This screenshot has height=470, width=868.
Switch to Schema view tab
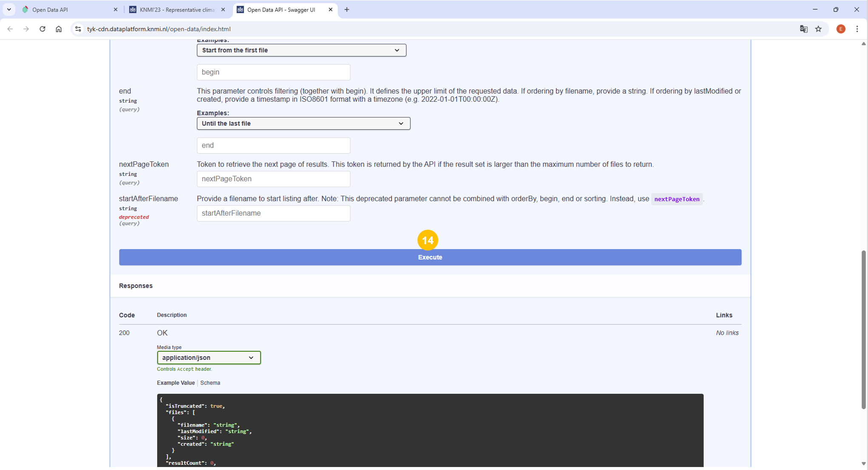coord(210,383)
